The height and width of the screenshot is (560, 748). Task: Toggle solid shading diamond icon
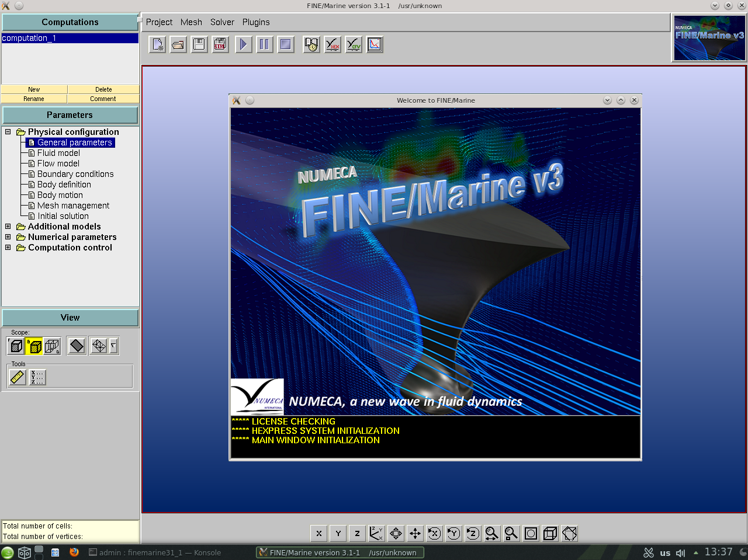point(77,346)
